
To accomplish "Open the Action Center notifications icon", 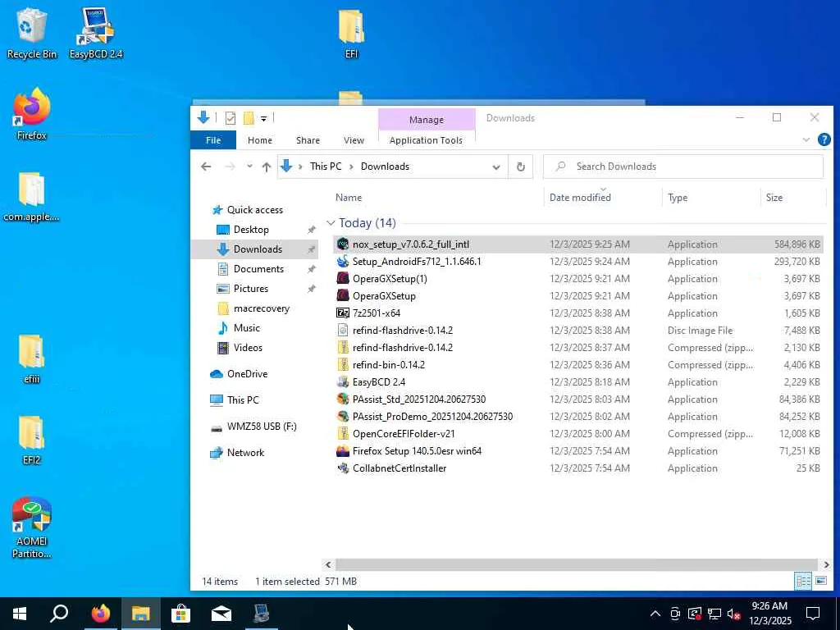I will pyautogui.click(x=813, y=614).
